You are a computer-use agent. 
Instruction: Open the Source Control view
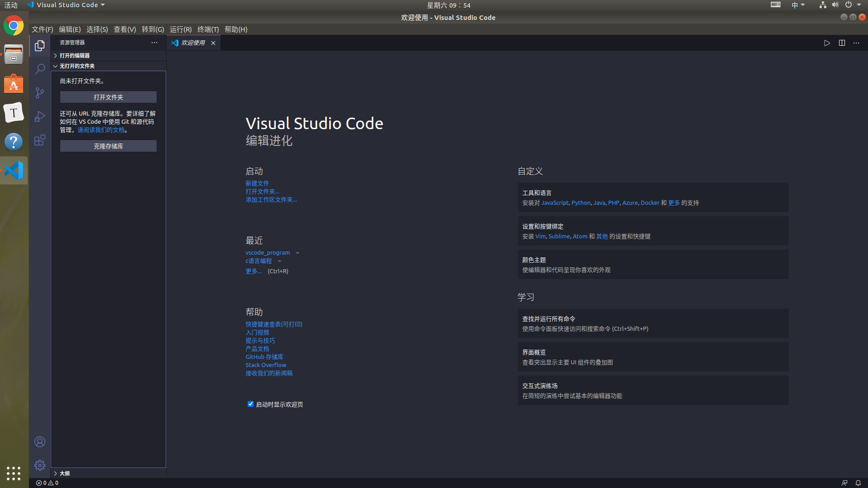coord(40,93)
